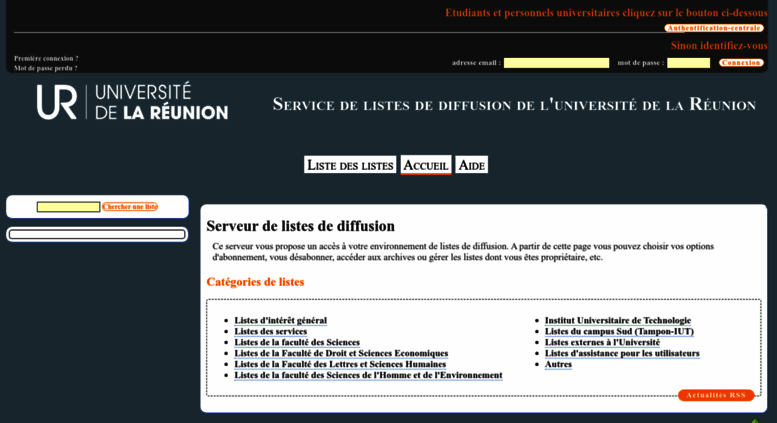Click the Actualités RSS button
Viewport: 777px width, 423px height.
[x=716, y=395]
